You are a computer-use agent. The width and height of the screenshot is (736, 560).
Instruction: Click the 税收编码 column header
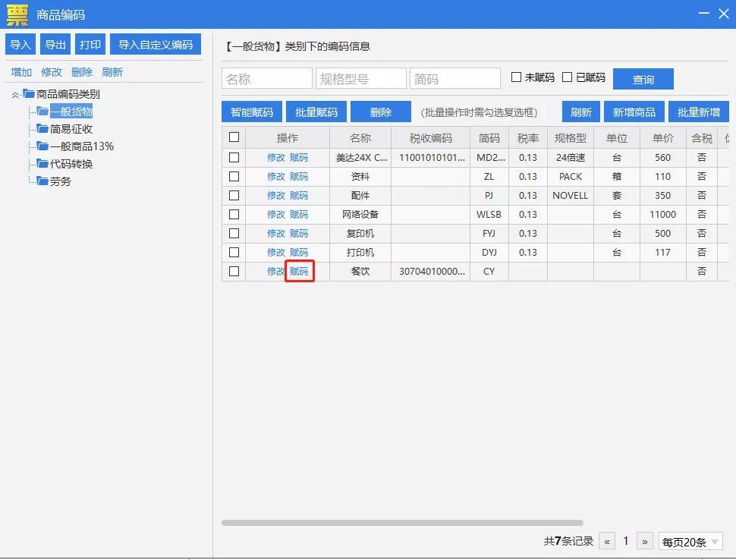(x=430, y=138)
